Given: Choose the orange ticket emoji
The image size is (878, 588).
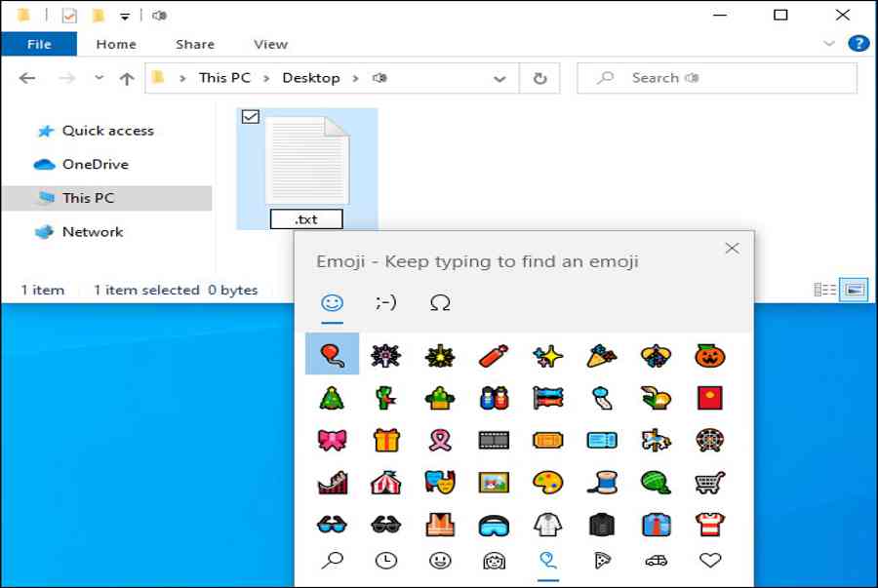Looking at the screenshot, I should (547, 441).
